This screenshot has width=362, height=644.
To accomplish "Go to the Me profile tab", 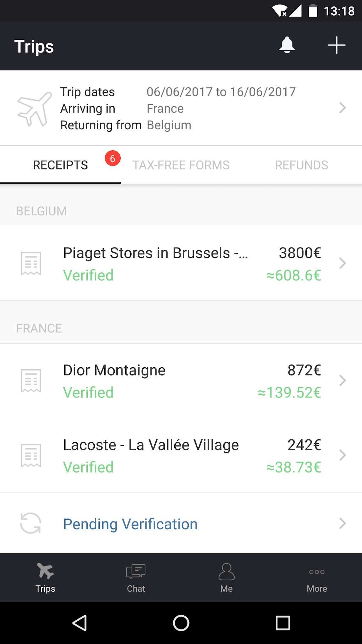I will tap(226, 578).
